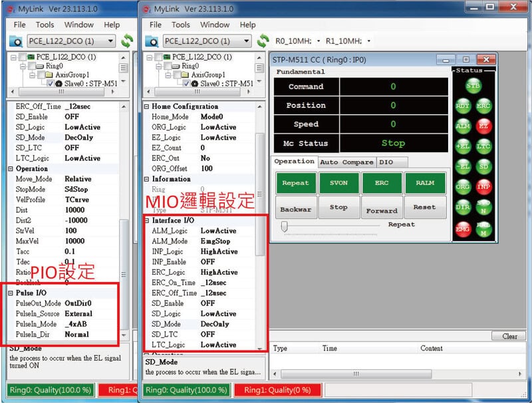Click the +EL status indicator
The height and width of the screenshot is (403, 532).
463,146
